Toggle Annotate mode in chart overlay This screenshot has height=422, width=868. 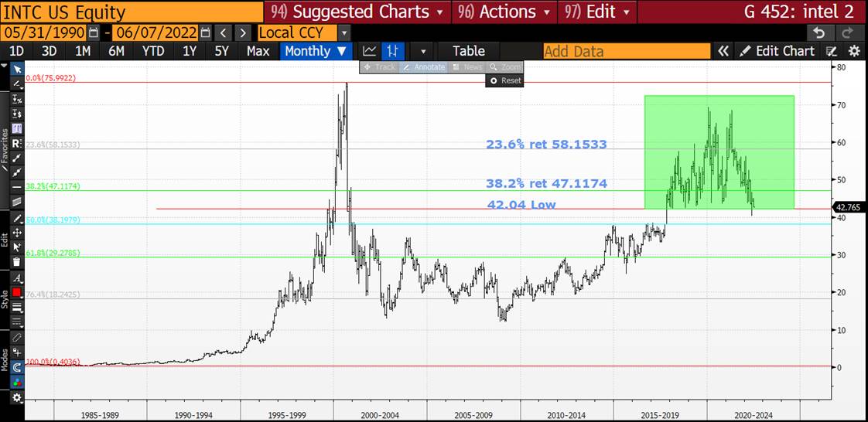tap(424, 67)
